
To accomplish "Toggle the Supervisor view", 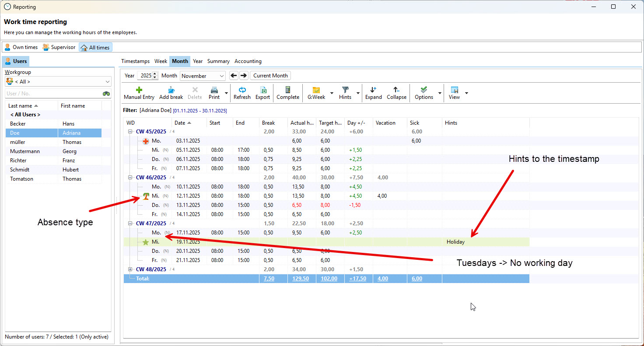I will pos(59,47).
